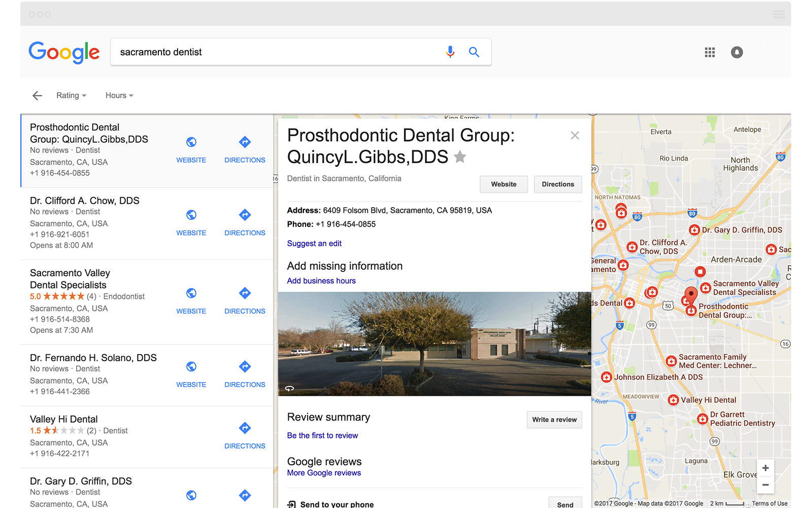Click the Directions button in details panel
The image size is (812, 508).
558,184
